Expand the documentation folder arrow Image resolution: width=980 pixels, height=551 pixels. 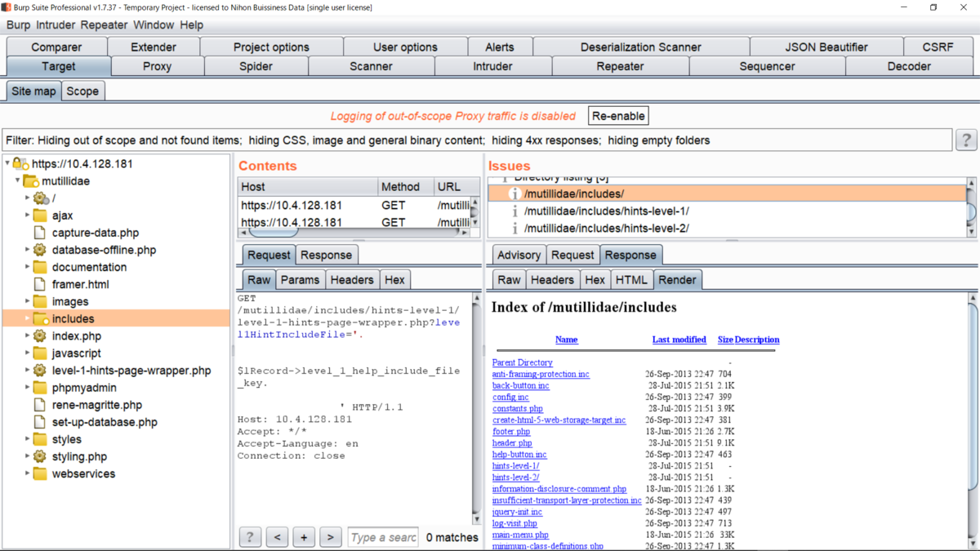point(27,267)
